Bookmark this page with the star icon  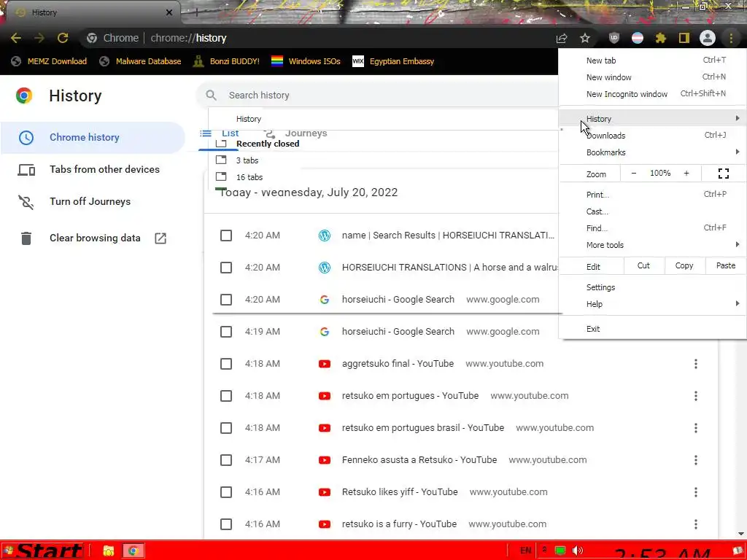pos(585,38)
